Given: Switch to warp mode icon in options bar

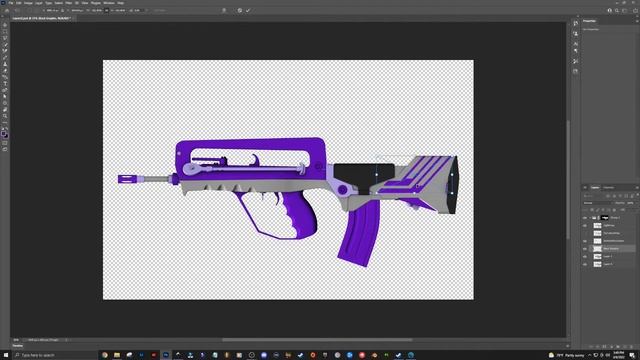Looking at the screenshot, I should [x=224, y=11].
